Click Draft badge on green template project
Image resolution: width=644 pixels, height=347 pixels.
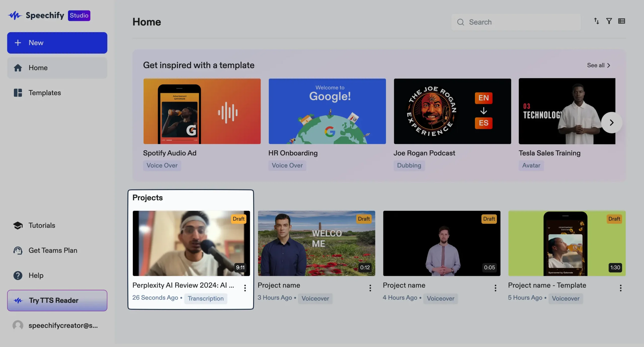tap(614, 219)
